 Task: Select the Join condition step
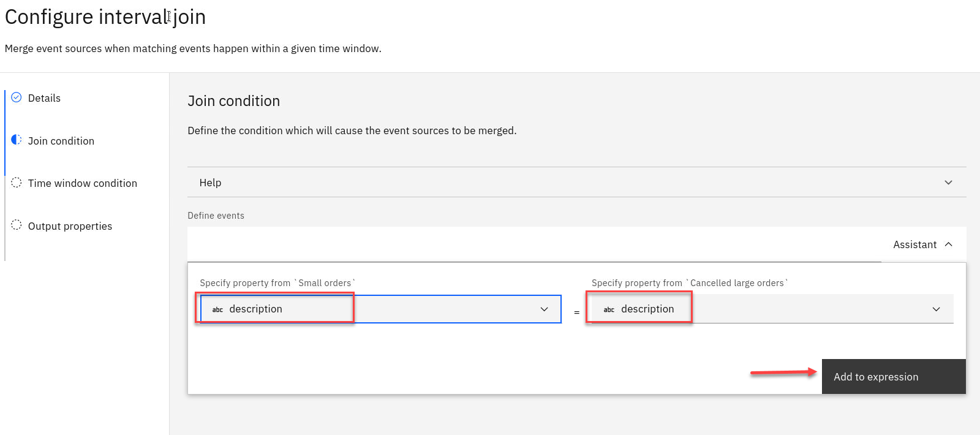coord(61,141)
